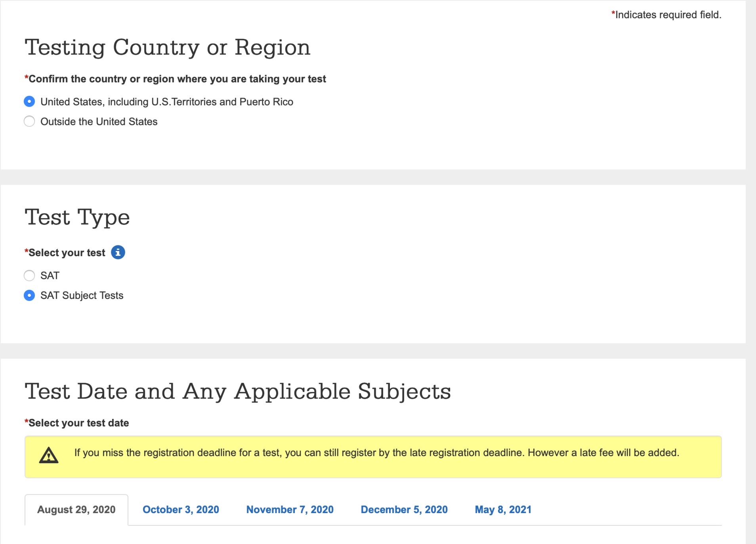
Task: Select the SAT radio button
Action: tap(29, 276)
